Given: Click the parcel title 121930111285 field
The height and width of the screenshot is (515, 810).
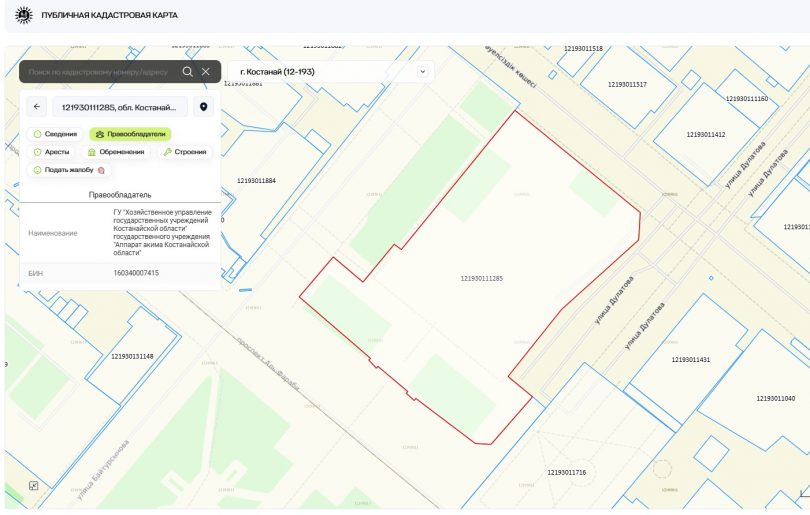Looking at the screenshot, I should (119, 107).
